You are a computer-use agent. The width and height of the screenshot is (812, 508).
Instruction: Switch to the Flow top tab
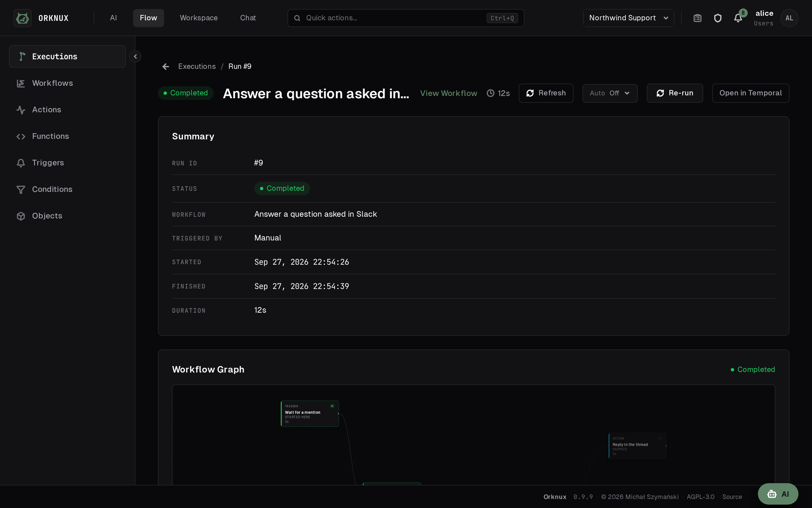[x=148, y=18]
